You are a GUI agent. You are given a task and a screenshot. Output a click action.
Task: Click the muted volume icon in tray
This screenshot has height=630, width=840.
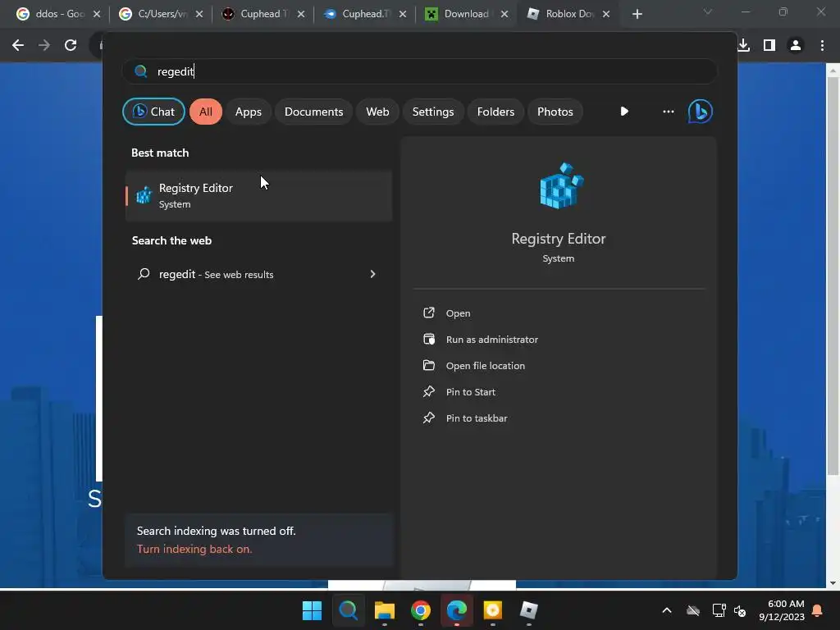tap(740, 610)
